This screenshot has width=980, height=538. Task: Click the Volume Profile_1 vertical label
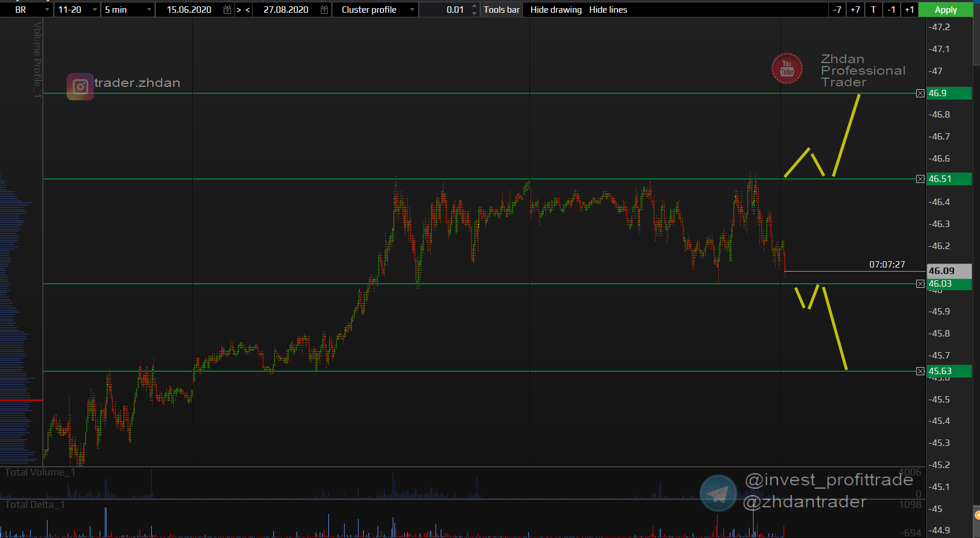click(x=38, y=60)
